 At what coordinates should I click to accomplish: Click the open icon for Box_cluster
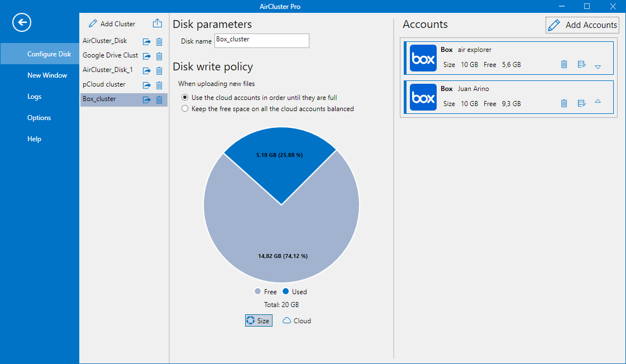(147, 100)
